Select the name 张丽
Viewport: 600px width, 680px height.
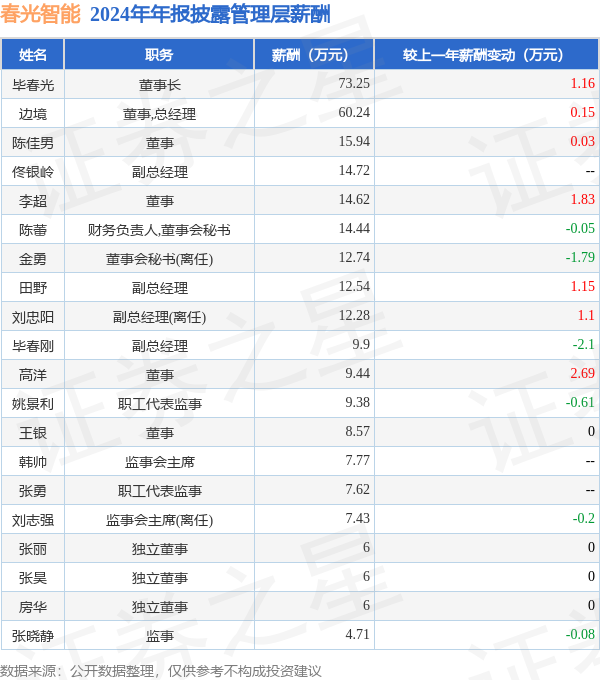[x=33, y=550]
